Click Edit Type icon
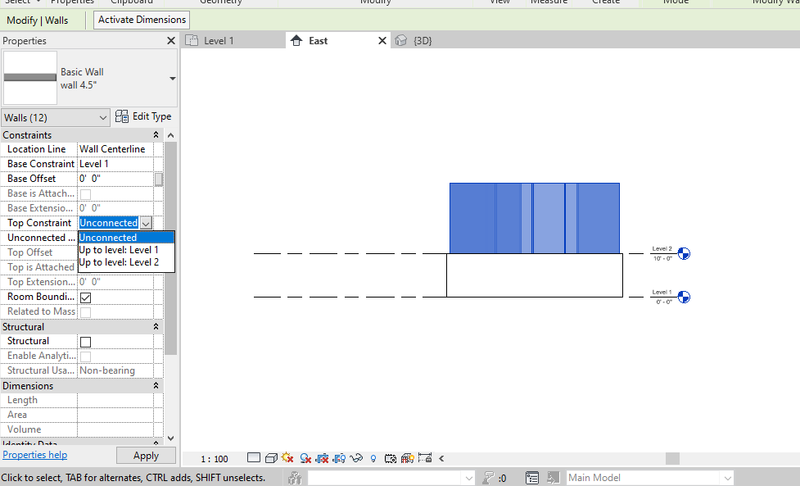 [x=121, y=116]
